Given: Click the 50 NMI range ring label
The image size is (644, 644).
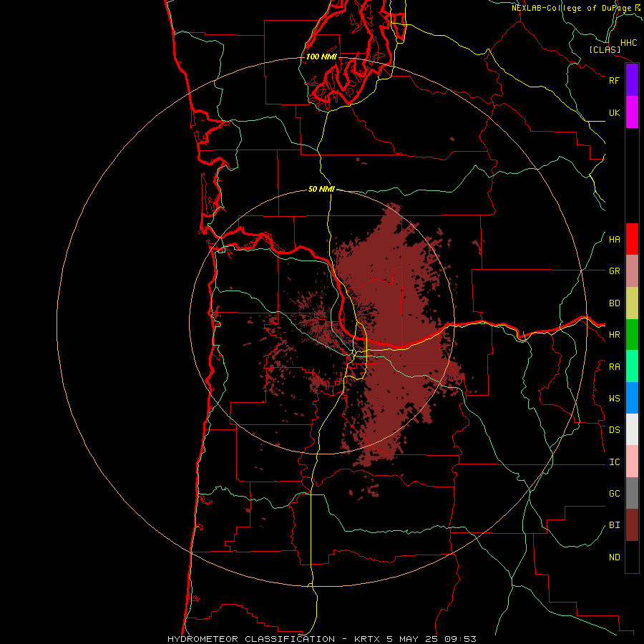Looking at the screenshot, I should 321,189.
